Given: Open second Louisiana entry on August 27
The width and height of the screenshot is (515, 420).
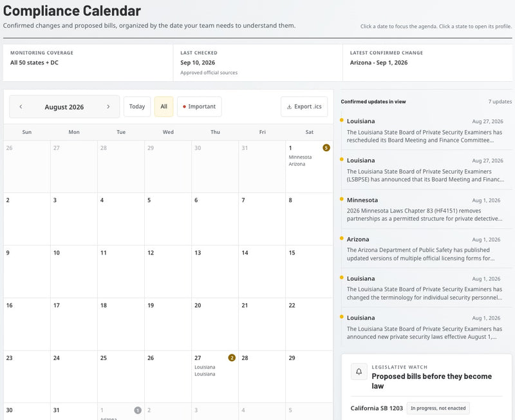Looking at the screenshot, I should tap(205, 374).
